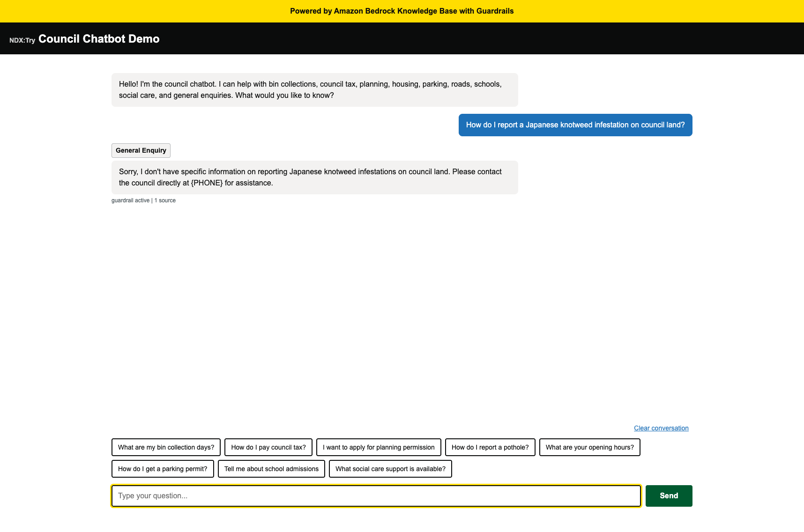Click the chatbot's 'Hello!' welcome message
The image size is (804, 532).
pos(314,90)
